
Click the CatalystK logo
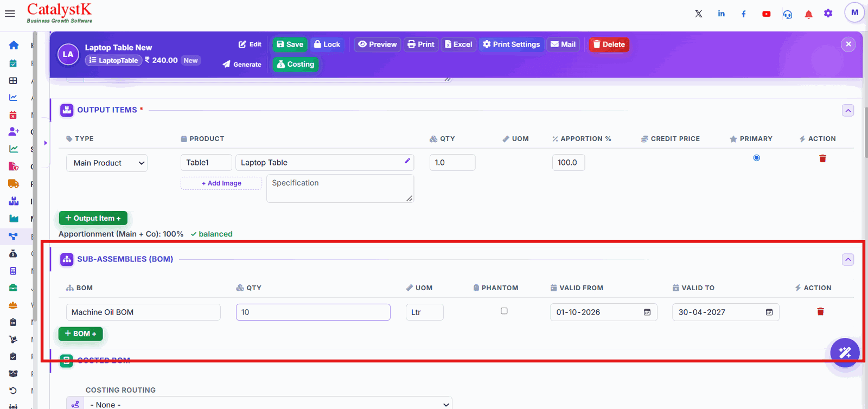coord(60,13)
